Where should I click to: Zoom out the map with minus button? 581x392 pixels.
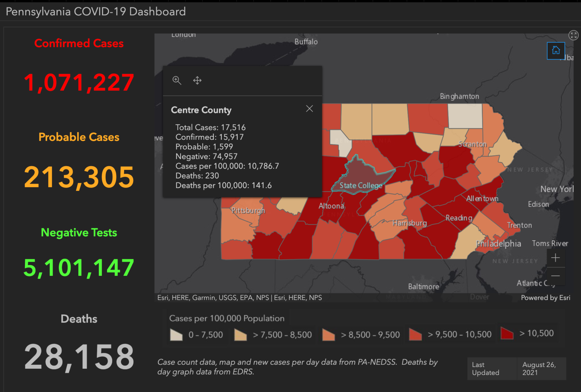click(555, 276)
